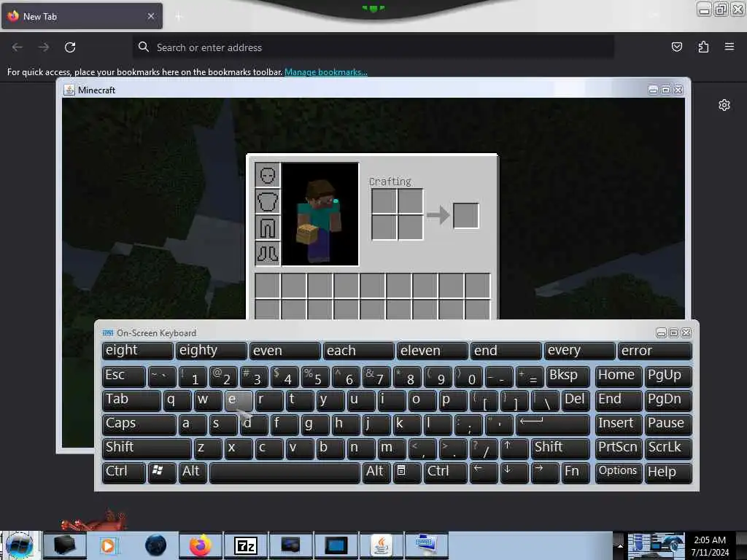The width and height of the screenshot is (747, 560).
Task: Open On-Screen Keyboard Options
Action: (x=619, y=472)
